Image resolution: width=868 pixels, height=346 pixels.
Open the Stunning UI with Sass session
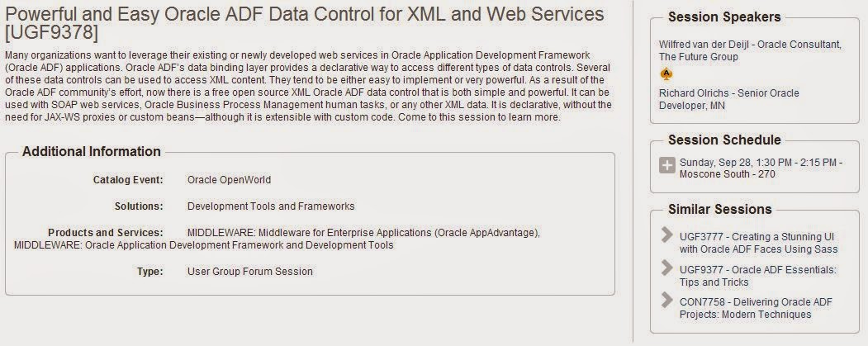758,242
